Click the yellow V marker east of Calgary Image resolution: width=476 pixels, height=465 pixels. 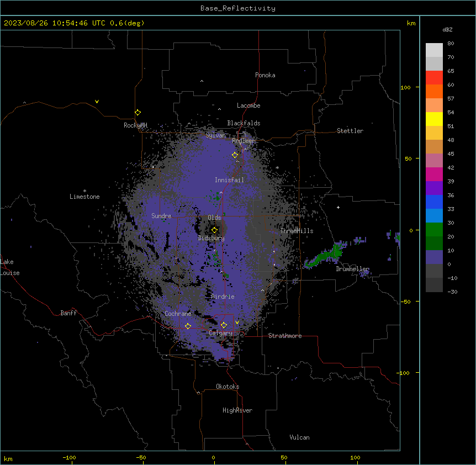click(x=237, y=323)
